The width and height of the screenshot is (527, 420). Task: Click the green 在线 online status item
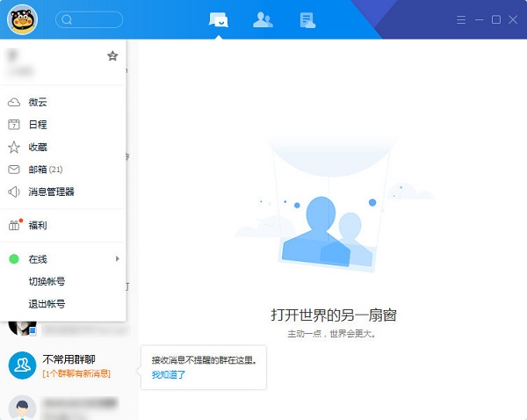coord(37,259)
